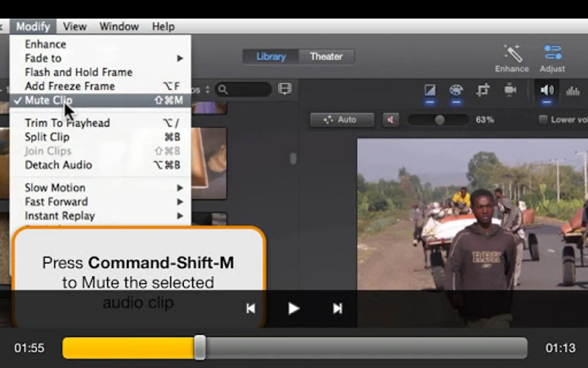Open the View menu
The width and height of the screenshot is (588, 368).
[x=75, y=27]
